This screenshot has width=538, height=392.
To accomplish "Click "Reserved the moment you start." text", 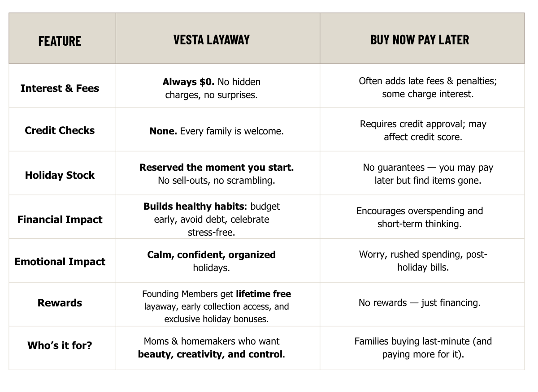I will pos(216,168).
